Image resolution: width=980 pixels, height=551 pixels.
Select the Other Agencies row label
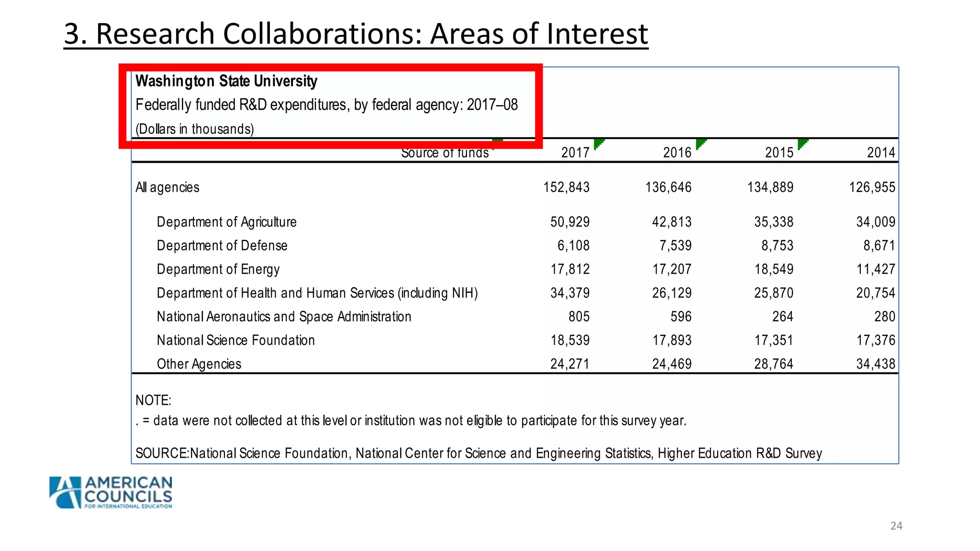[x=199, y=364]
